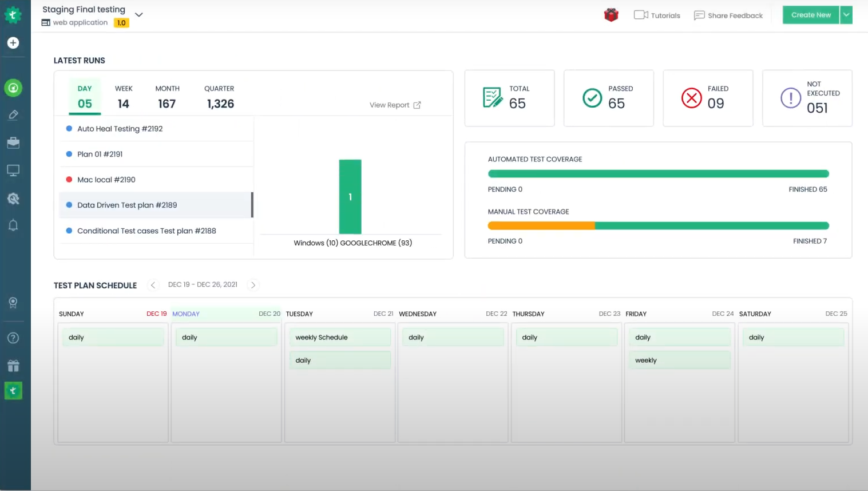The width and height of the screenshot is (868, 491).
Task: Select the Plan 01 #2191 run
Action: point(156,154)
